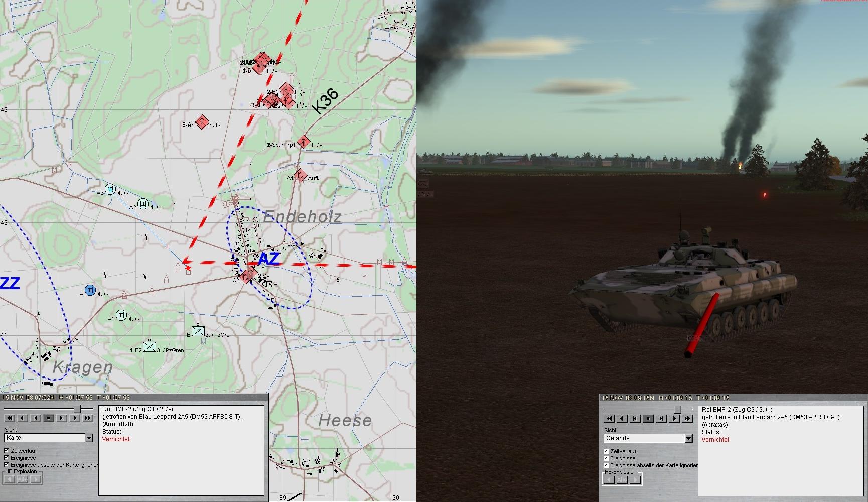Click PzGren infantry unit B symbol
Screen dimensions: 868x502
point(198,331)
